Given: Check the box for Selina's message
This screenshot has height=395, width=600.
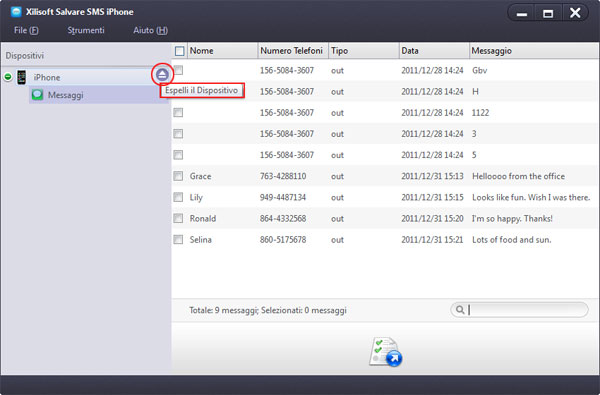Looking at the screenshot, I should coord(178,240).
